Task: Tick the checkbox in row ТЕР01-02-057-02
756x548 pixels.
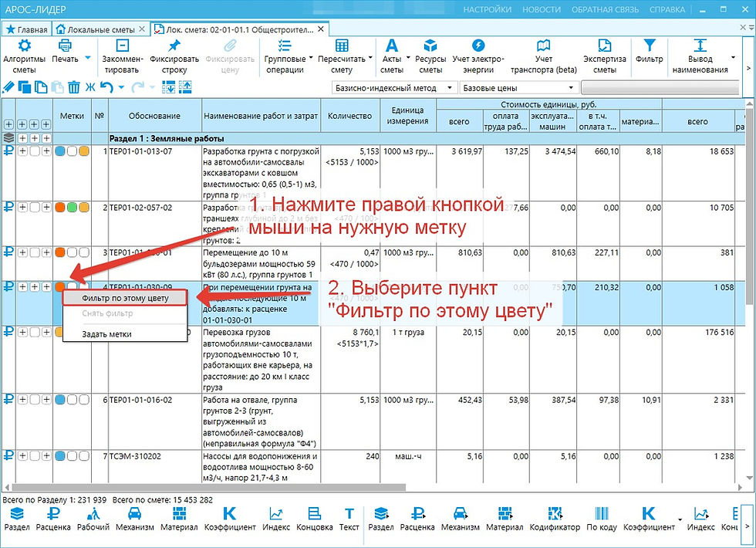Action: (34, 208)
